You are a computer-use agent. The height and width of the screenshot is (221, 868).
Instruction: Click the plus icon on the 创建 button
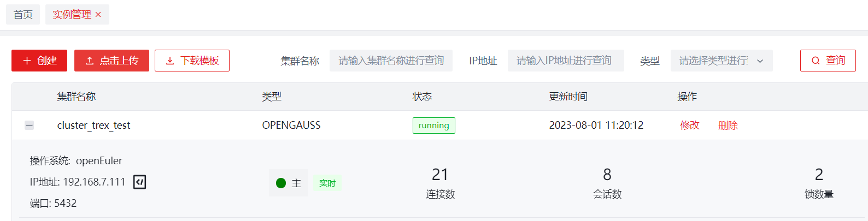coord(27,61)
